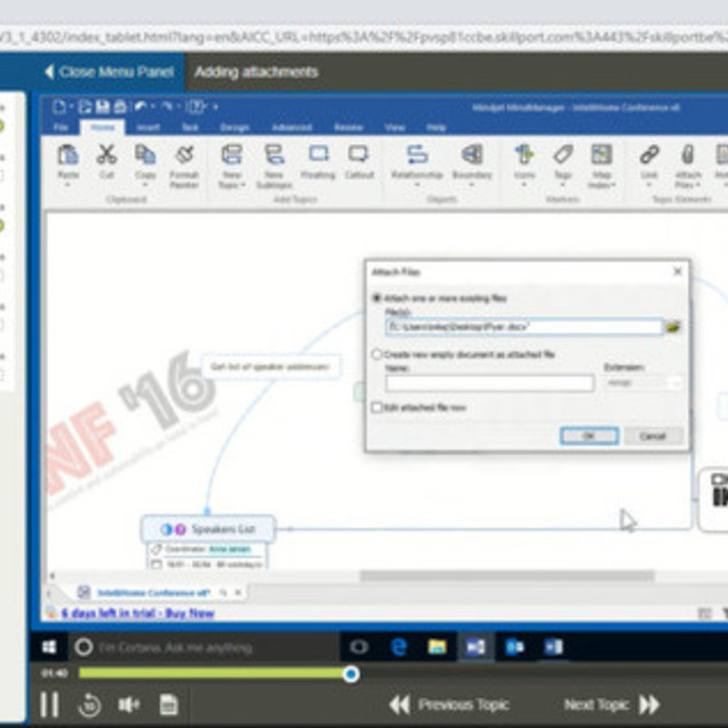Image resolution: width=728 pixels, height=728 pixels.
Task: Click Cancel in Attach Files dialog
Action: (652, 436)
